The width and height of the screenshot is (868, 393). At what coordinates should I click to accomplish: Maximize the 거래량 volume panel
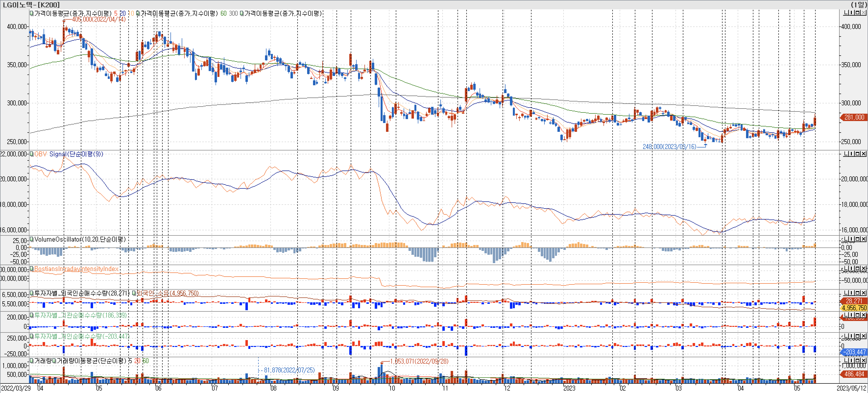click(857, 361)
